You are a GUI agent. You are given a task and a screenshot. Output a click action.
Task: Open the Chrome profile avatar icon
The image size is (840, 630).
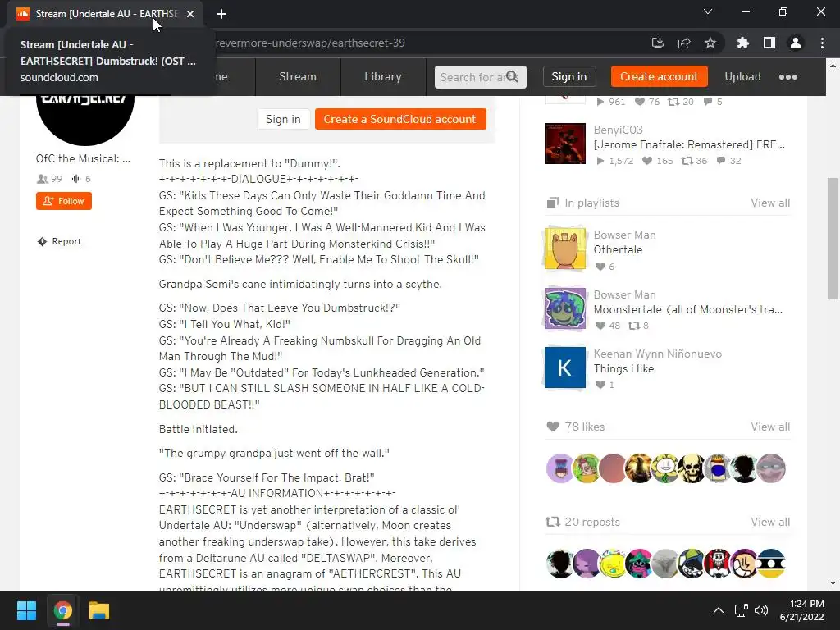tap(796, 43)
